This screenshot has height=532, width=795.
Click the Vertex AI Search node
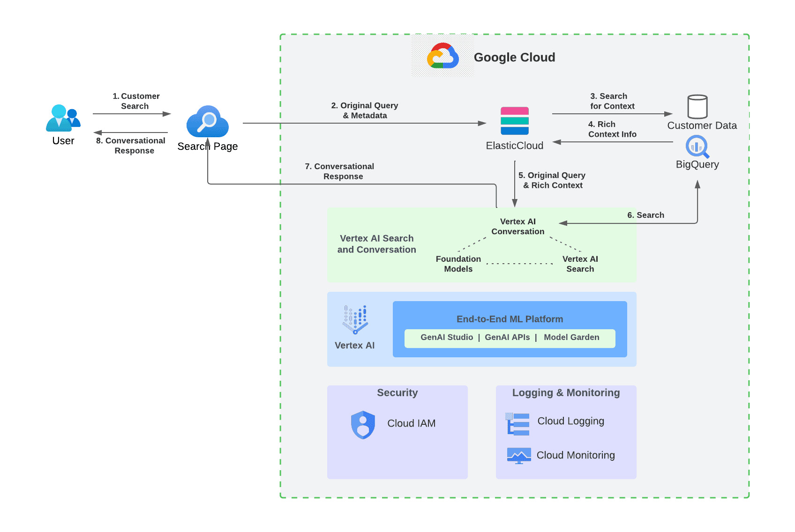click(x=580, y=264)
